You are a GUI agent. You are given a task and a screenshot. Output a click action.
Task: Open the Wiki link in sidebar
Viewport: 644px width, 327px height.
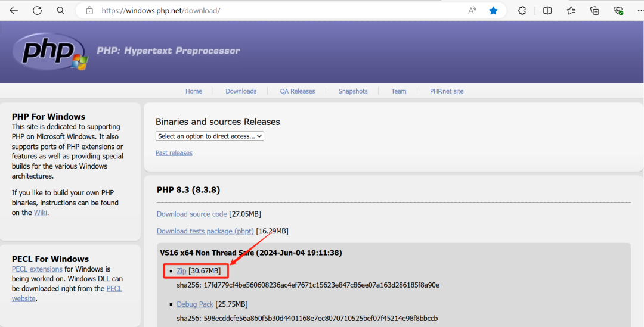[41, 213]
